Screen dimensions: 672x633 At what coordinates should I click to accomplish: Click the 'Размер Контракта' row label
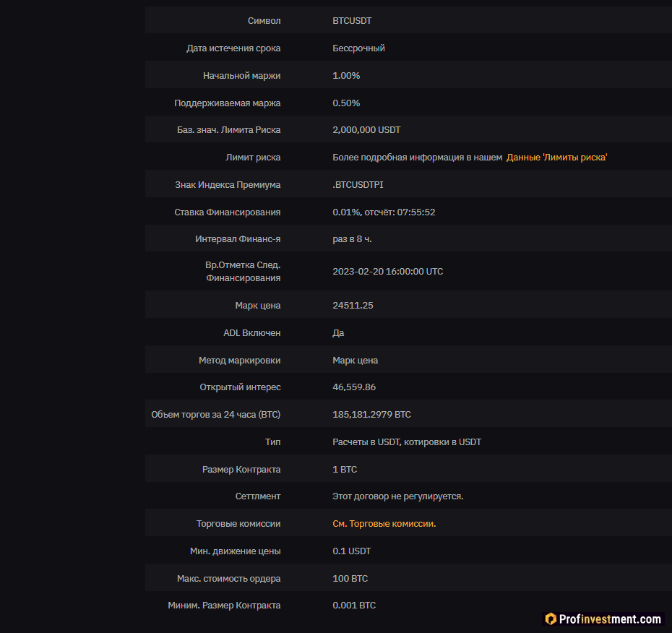point(241,470)
